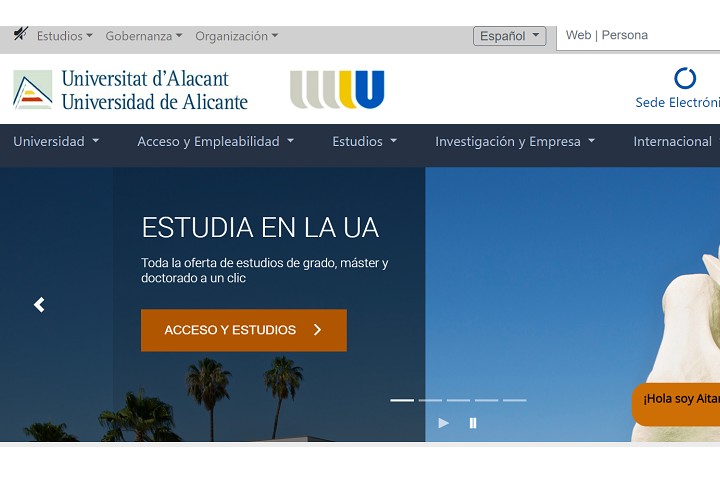This screenshot has width=720, height=480.
Task: Click the 'Toda la oferta de estudios' description
Action: 264,271
